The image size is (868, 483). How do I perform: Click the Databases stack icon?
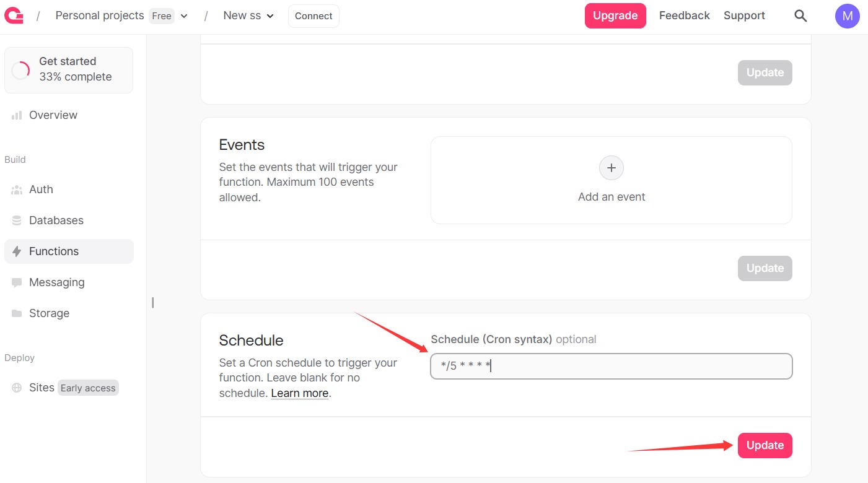click(17, 220)
